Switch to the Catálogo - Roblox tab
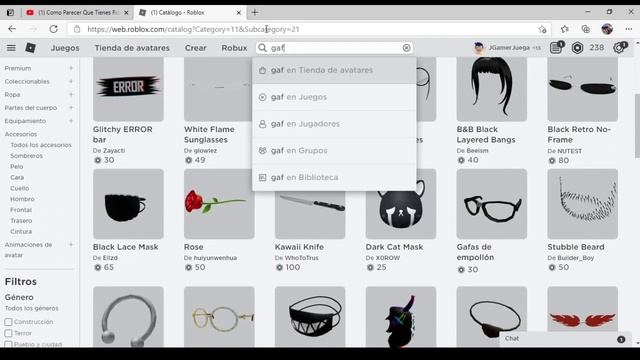640x360 pixels. click(x=190, y=13)
